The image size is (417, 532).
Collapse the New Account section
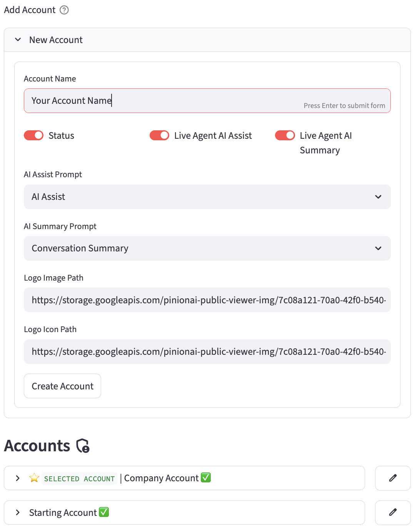pyautogui.click(x=18, y=40)
